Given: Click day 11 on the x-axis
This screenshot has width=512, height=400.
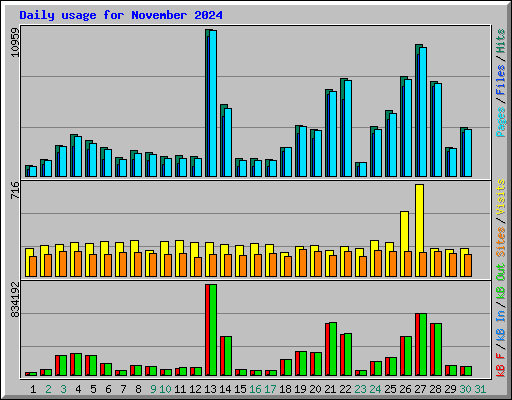Looking at the screenshot, I should (x=180, y=389).
